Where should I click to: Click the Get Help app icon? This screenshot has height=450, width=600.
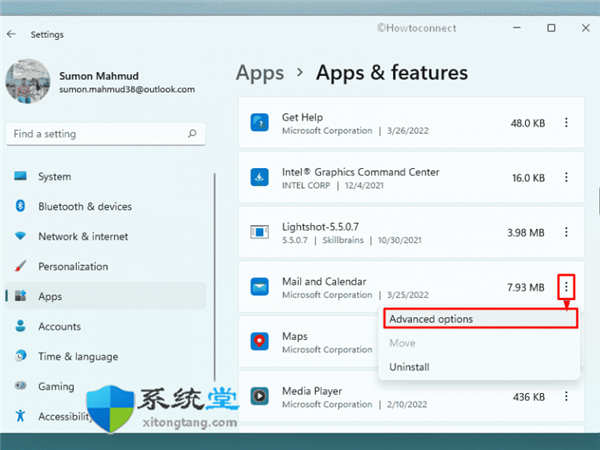pos(259,122)
